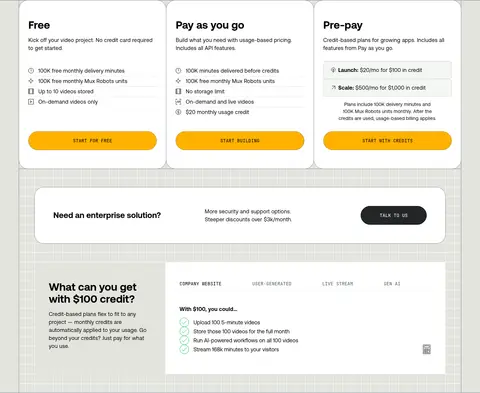This screenshot has width=480, height=393.
Task: Click the Talk to Us button
Action: (393, 215)
